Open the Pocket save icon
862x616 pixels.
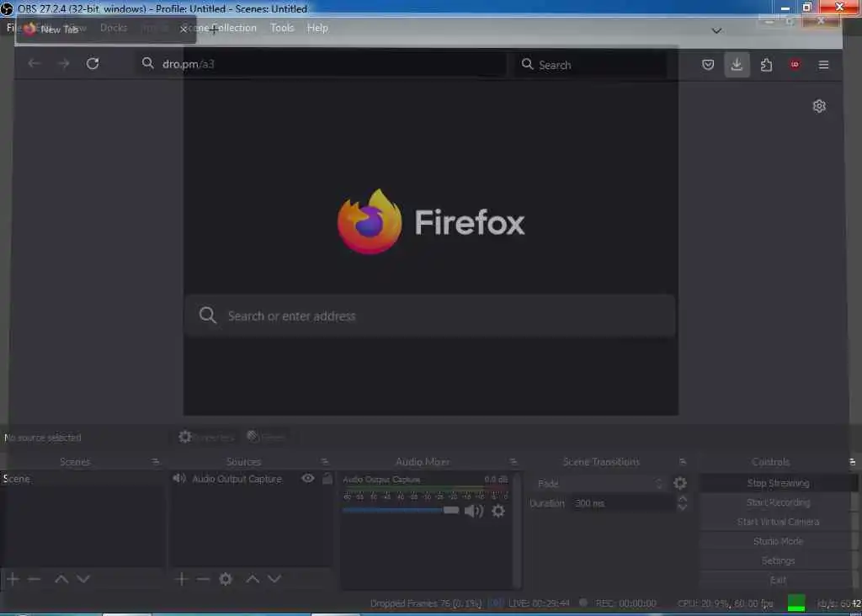point(708,65)
